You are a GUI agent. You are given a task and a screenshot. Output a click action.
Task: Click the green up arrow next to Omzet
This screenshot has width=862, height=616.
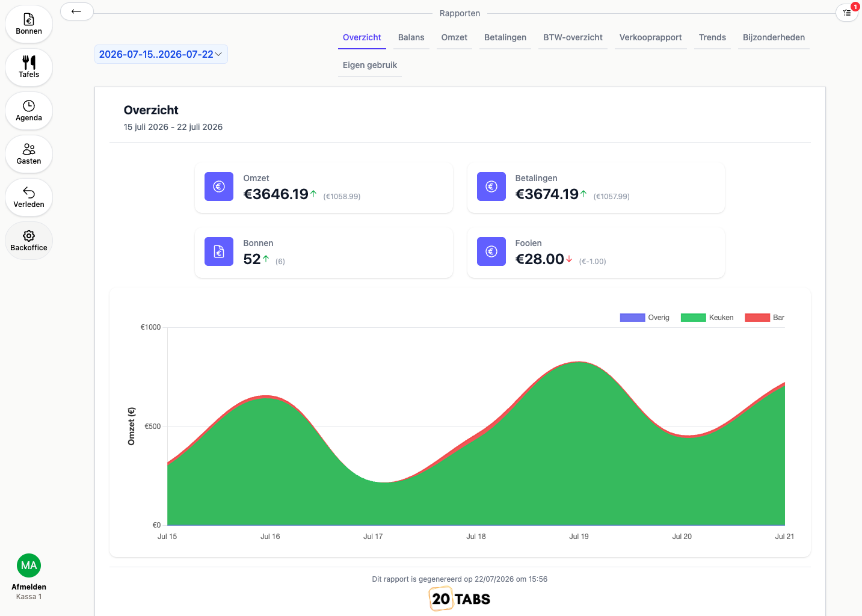(x=313, y=194)
